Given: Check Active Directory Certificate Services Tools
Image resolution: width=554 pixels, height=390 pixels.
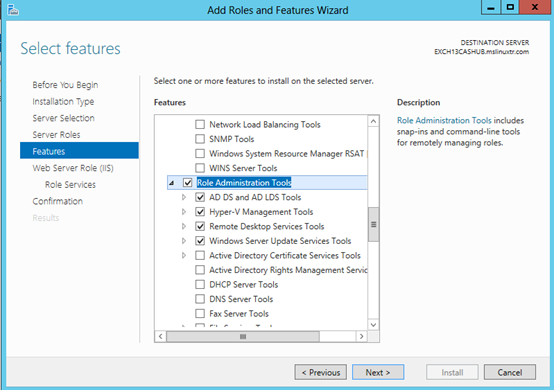Looking at the screenshot, I should (x=200, y=255).
